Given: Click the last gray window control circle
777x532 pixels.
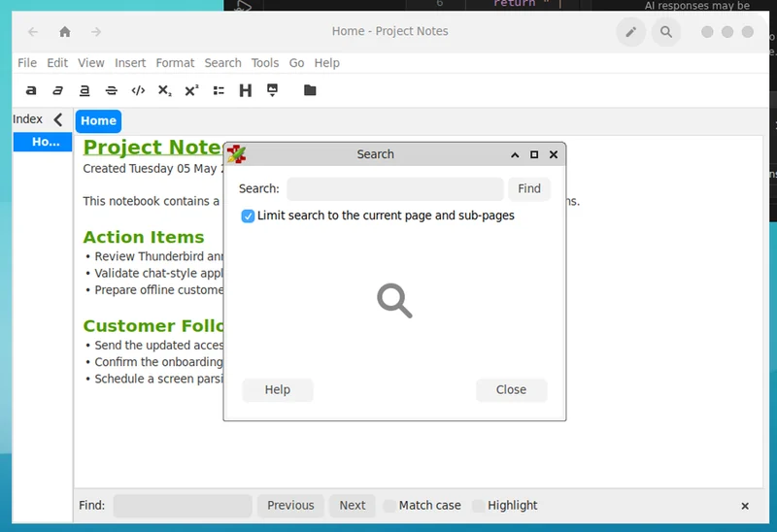Looking at the screenshot, I should click(x=748, y=32).
